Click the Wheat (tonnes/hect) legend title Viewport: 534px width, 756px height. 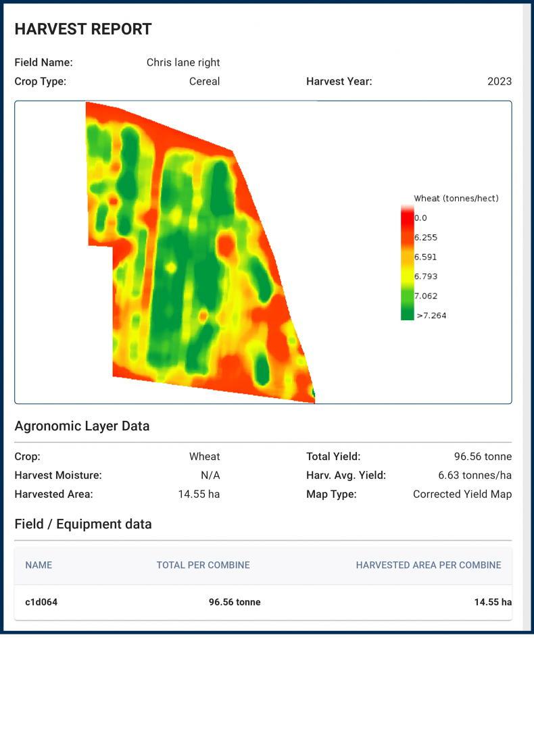coord(456,199)
